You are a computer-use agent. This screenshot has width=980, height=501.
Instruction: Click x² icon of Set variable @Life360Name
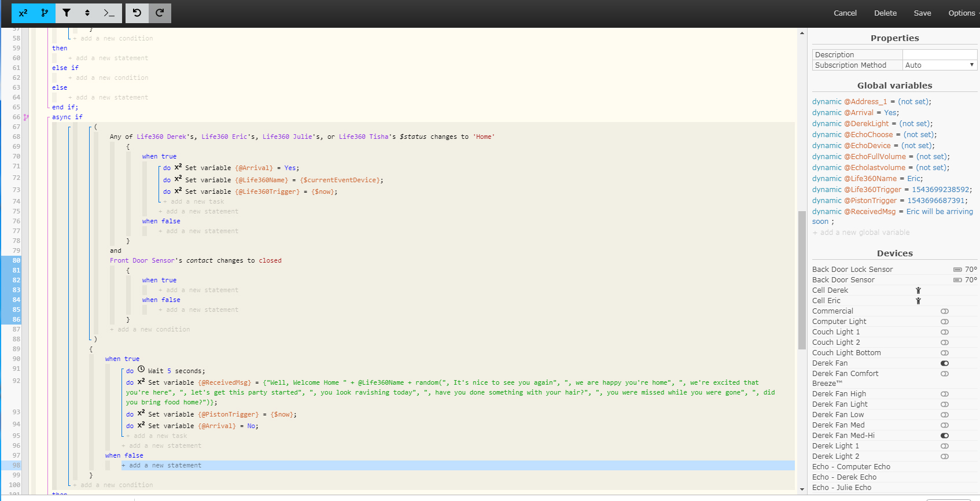click(178, 179)
